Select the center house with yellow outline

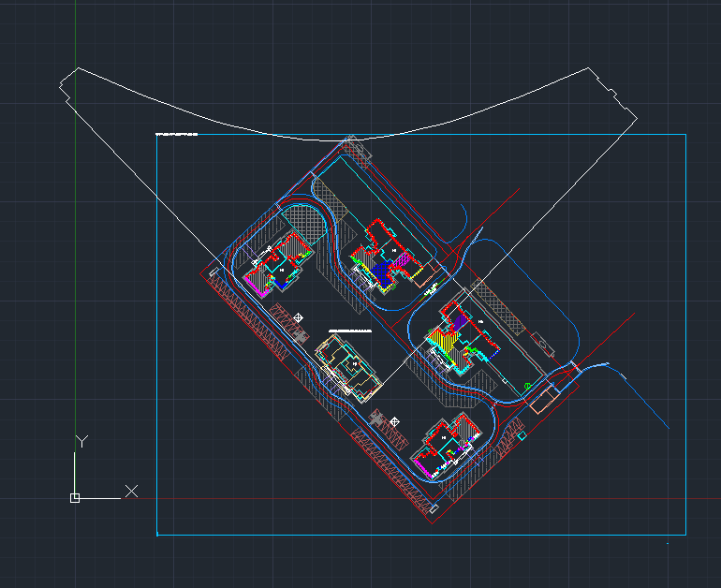tap(346, 362)
